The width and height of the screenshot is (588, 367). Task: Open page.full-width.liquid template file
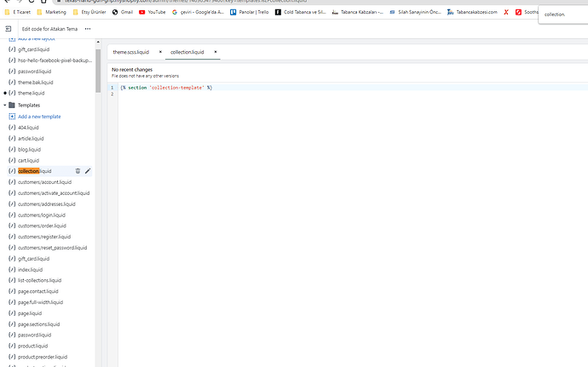click(41, 302)
